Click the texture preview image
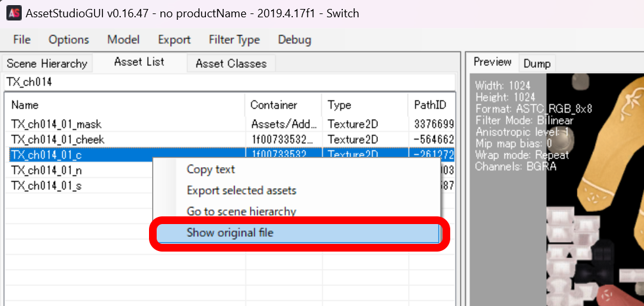The image size is (644, 306). click(595, 189)
